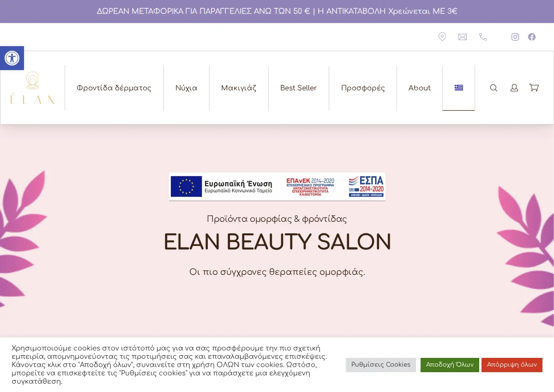Click the phone icon in the top bar
This screenshot has height=392, width=554.
[483, 37]
